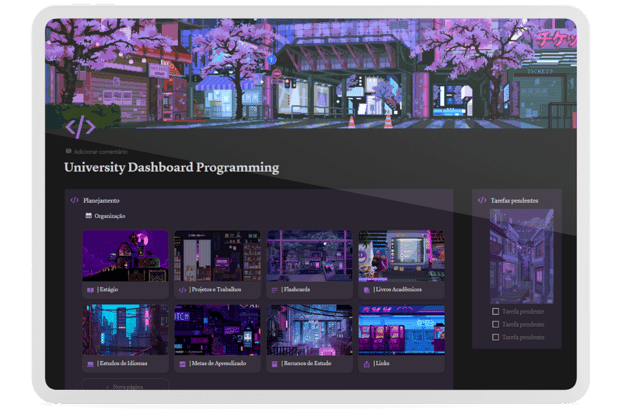Click the Estudos de Idiomas card icon
Viewport: 621px width, 414px height.
(90, 364)
